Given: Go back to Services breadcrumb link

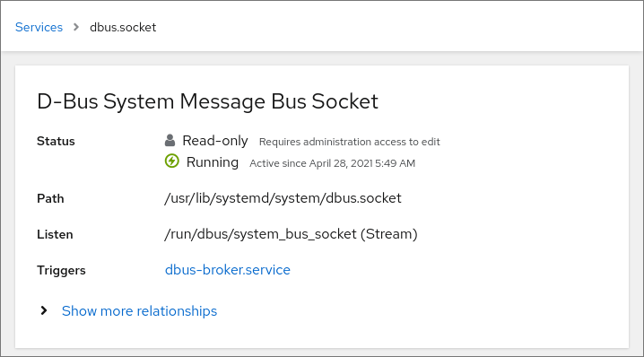Looking at the screenshot, I should [39, 27].
